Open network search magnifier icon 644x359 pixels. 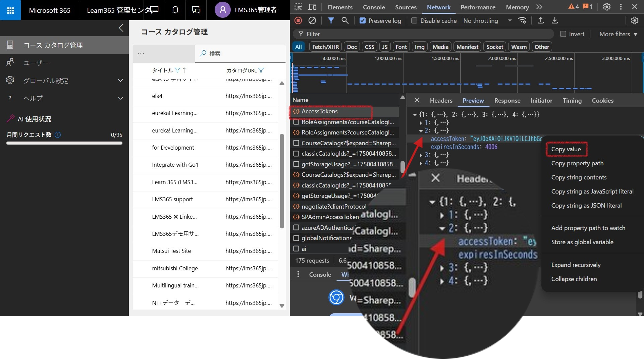click(345, 20)
